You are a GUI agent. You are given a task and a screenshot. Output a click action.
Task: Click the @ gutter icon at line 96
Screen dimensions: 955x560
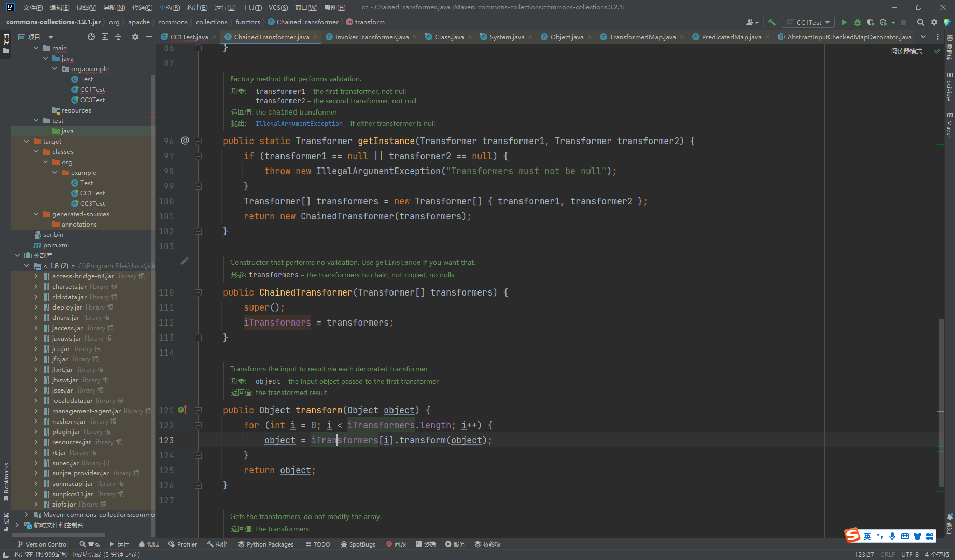click(185, 141)
